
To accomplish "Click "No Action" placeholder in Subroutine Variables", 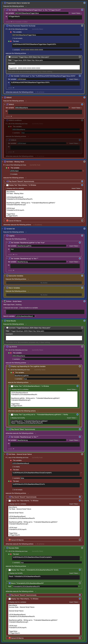I will 44,283.
